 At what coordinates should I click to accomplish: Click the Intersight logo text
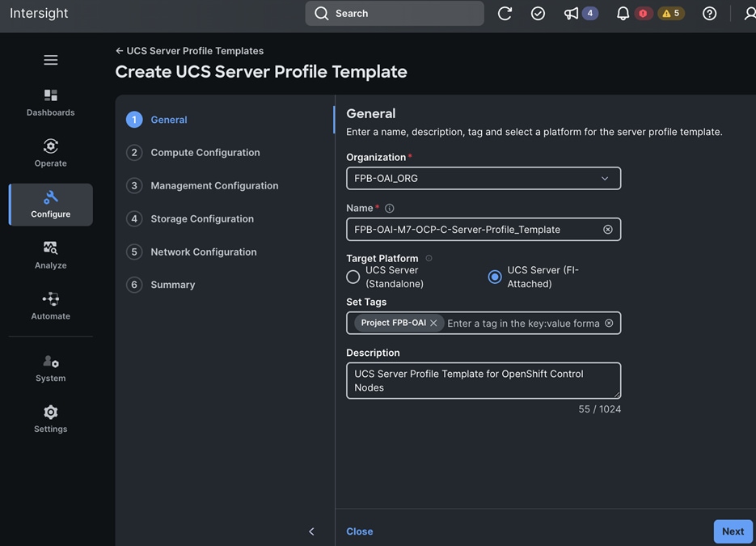point(39,13)
